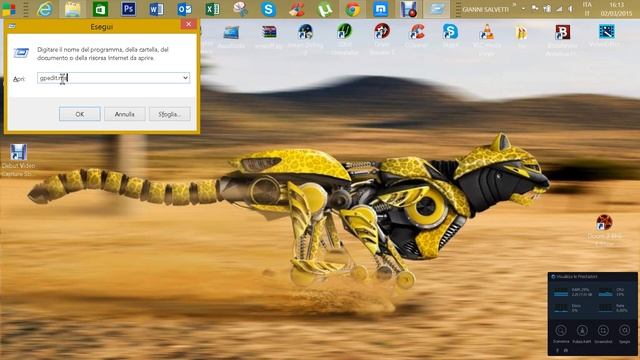Open the volume speaker tray icon

[x=571, y=9]
